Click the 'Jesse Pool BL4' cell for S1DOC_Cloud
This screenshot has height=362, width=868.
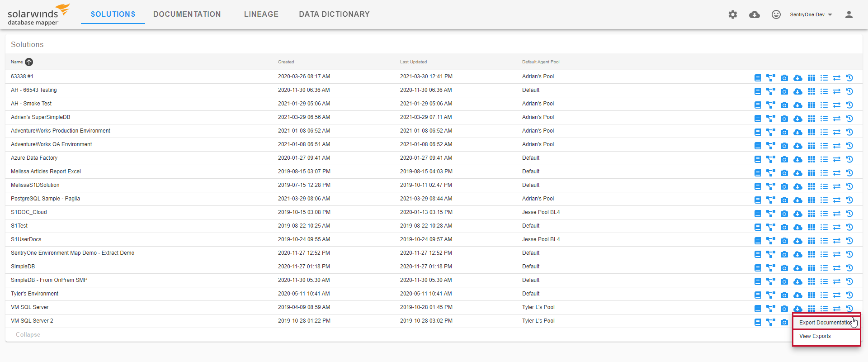pyautogui.click(x=541, y=212)
